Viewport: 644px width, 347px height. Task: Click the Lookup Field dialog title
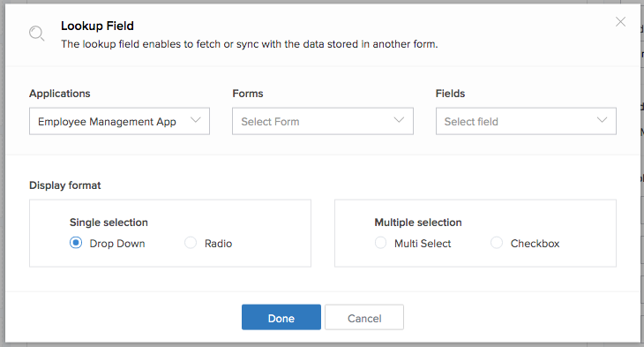[97, 26]
